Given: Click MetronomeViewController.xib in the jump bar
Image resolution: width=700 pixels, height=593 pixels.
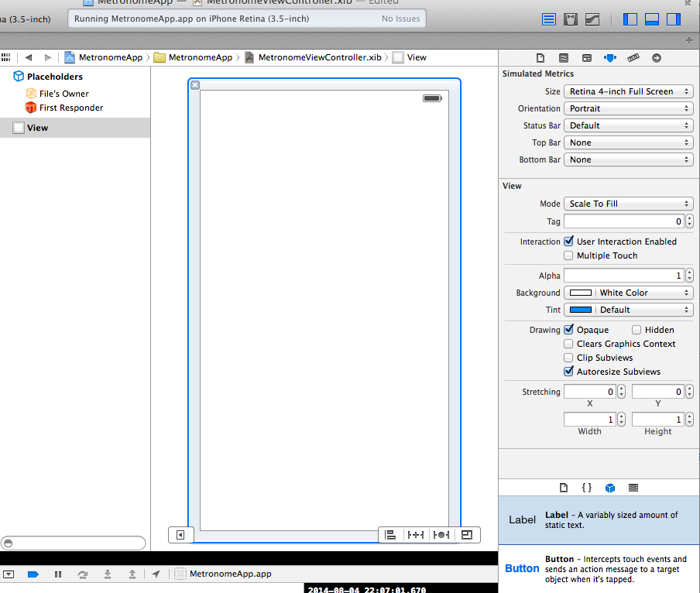Looking at the screenshot, I should tap(320, 57).
